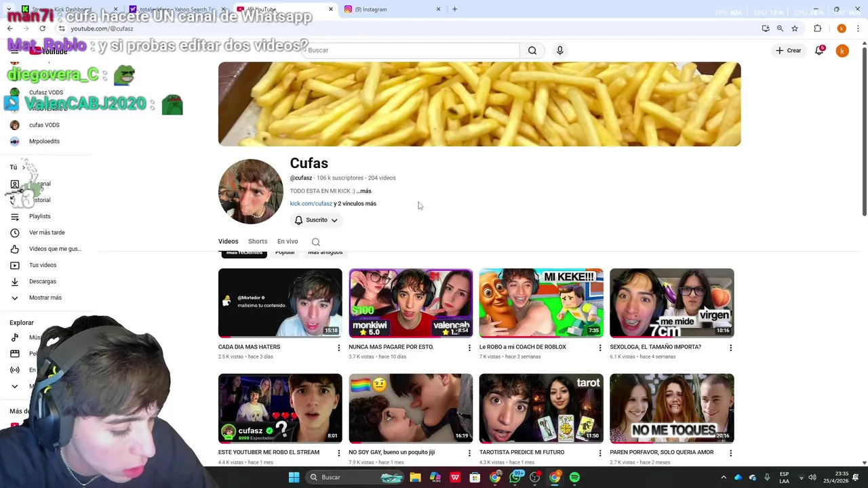Show hidden system tray icons
The image size is (868, 488).
tap(723, 477)
